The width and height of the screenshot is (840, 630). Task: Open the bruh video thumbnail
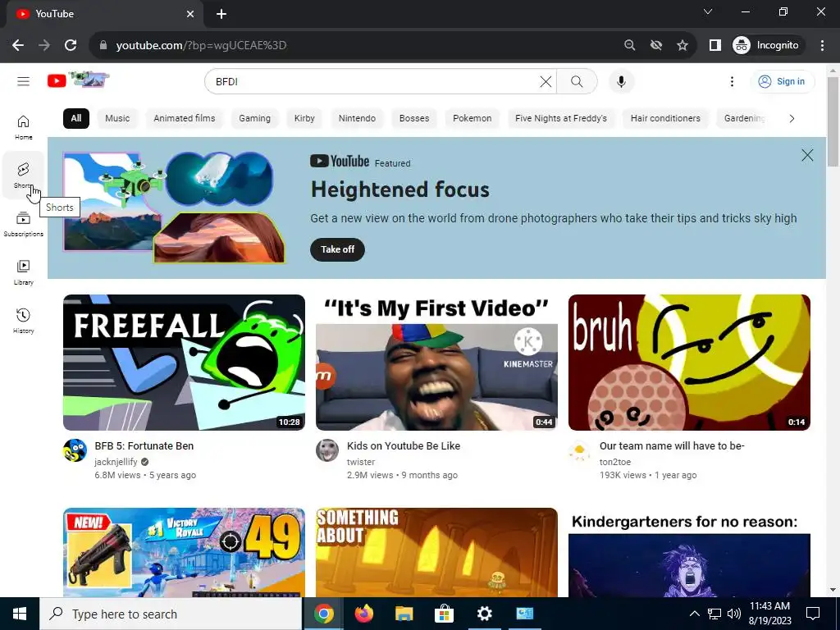[x=689, y=363]
